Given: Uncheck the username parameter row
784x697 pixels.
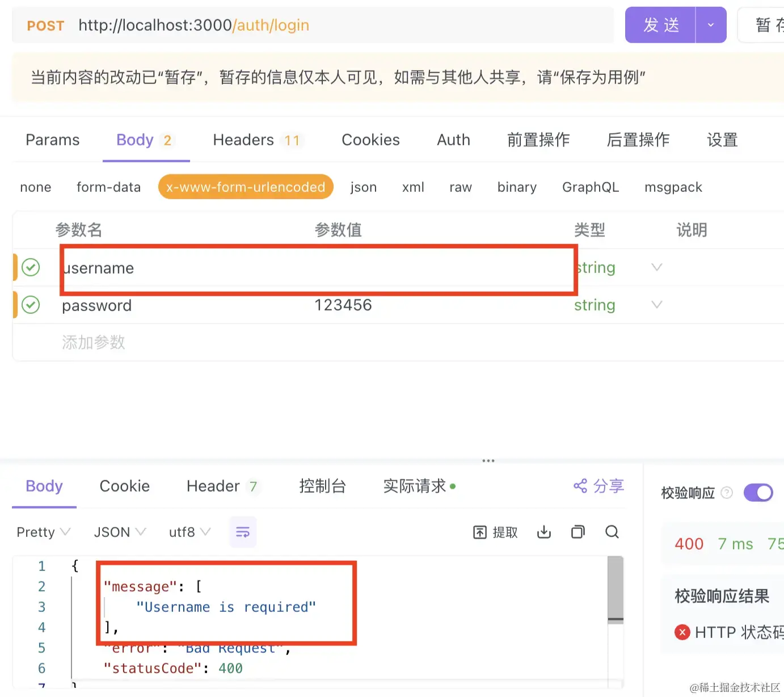Looking at the screenshot, I should [31, 267].
